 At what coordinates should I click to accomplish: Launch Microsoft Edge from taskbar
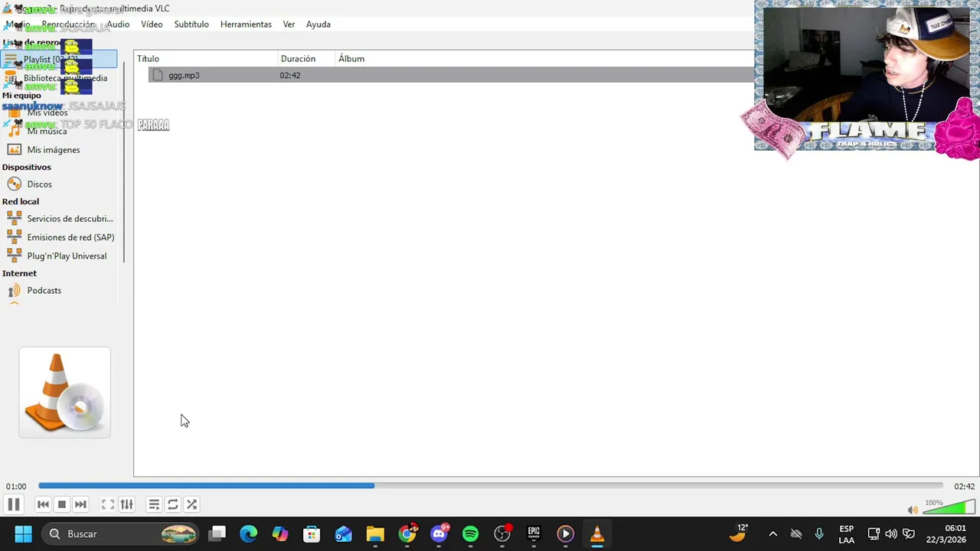(x=249, y=534)
